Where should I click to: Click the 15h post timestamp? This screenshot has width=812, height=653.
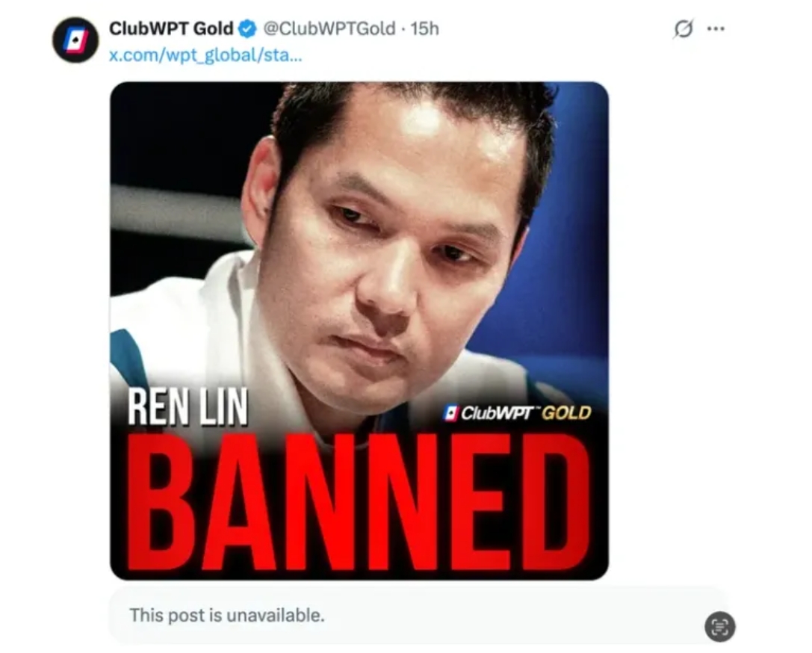424,28
